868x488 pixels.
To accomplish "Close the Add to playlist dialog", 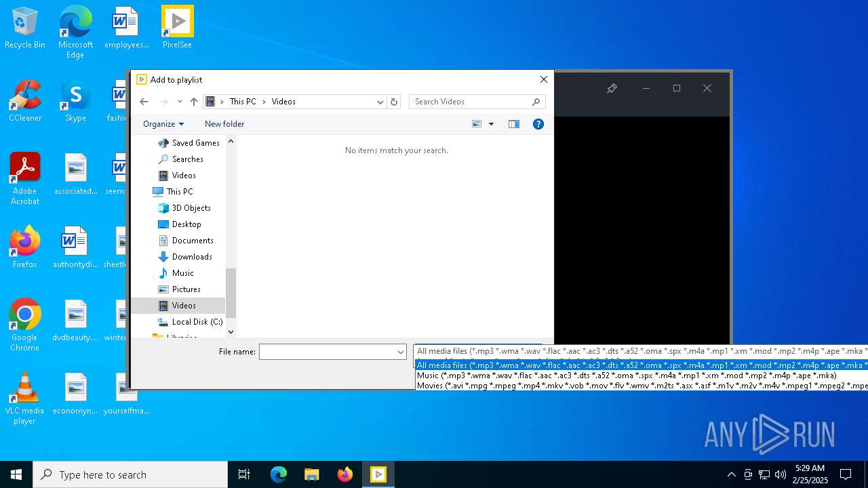I will [x=543, y=79].
